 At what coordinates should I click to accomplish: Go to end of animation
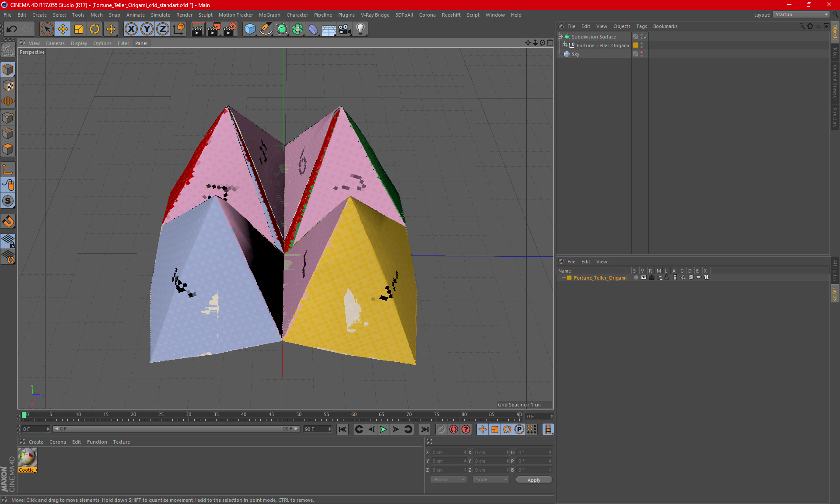click(x=424, y=429)
